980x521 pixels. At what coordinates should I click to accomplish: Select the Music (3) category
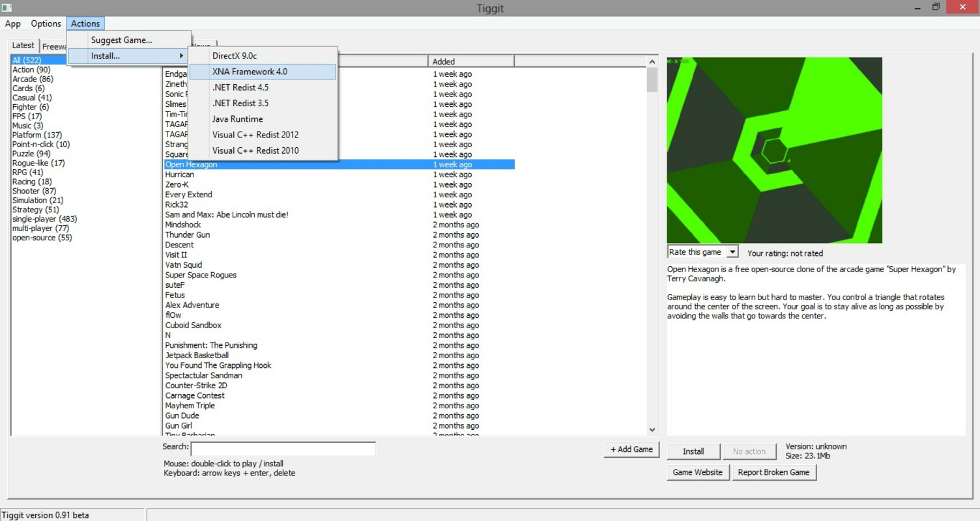[28, 126]
